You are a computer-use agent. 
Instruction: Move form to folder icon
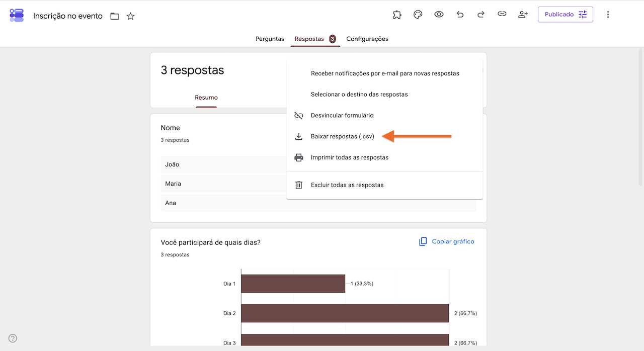tap(115, 16)
